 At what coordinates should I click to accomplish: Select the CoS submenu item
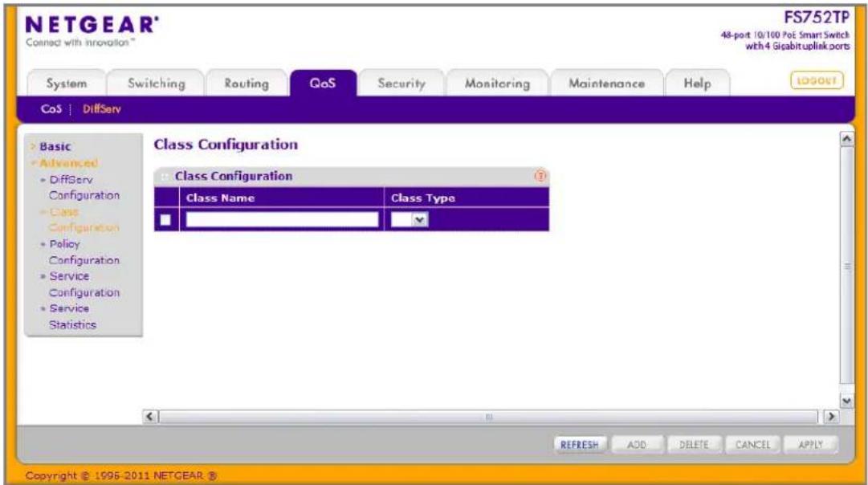(51, 109)
